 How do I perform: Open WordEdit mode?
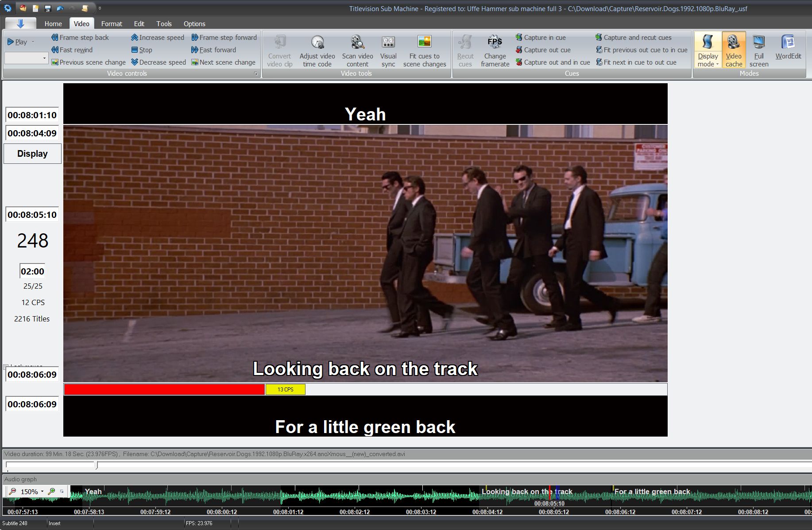788,49
